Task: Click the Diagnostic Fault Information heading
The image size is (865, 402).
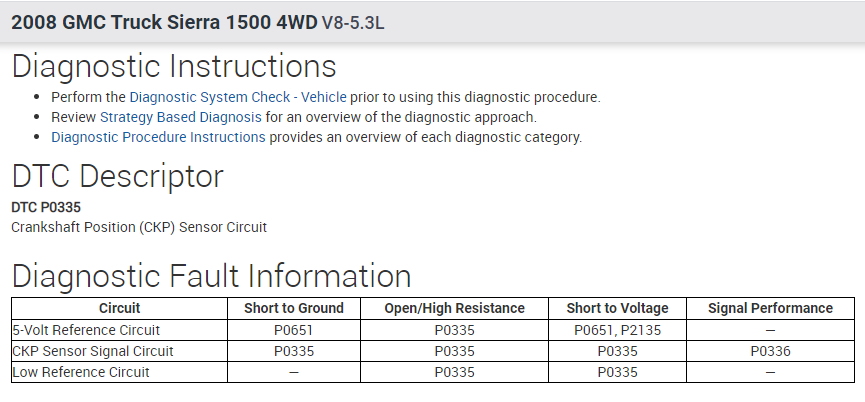Action: click(x=211, y=276)
